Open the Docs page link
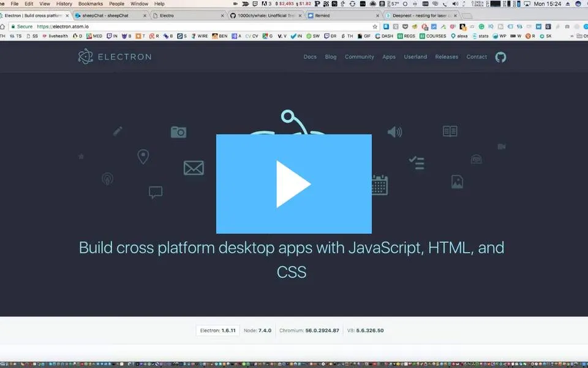588x368 pixels. (x=310, y=56)
